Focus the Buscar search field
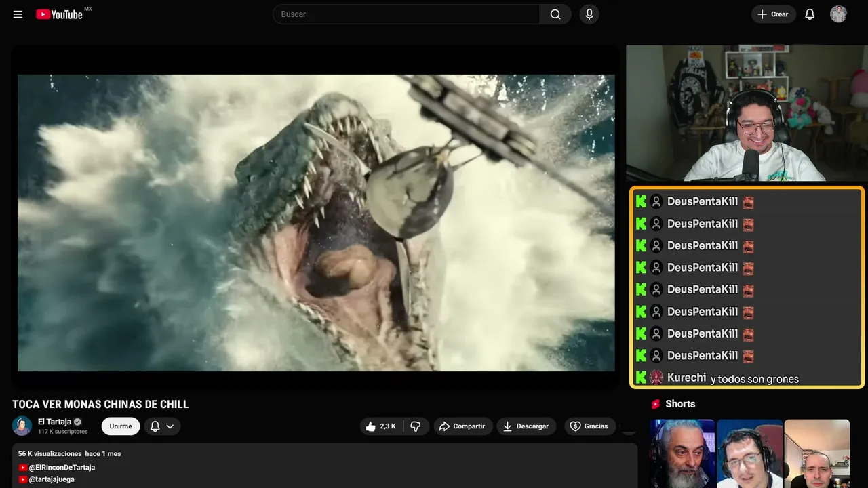 coord(406,14)
